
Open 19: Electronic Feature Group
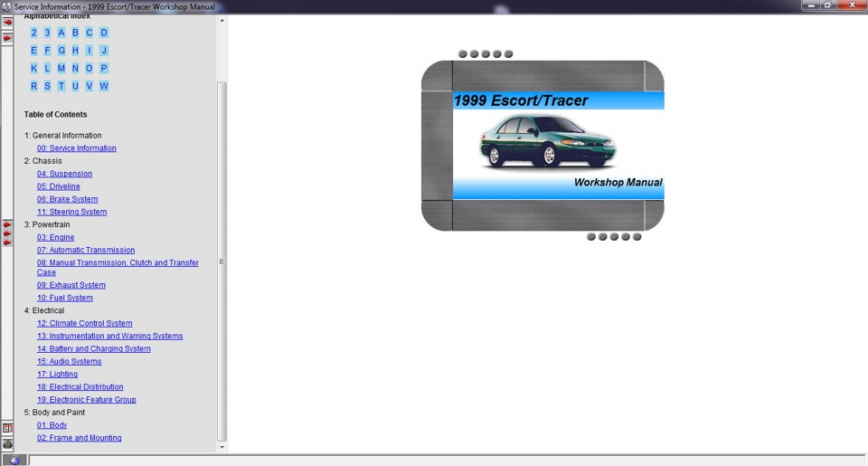pyautogui.click(x=87, y=400)
